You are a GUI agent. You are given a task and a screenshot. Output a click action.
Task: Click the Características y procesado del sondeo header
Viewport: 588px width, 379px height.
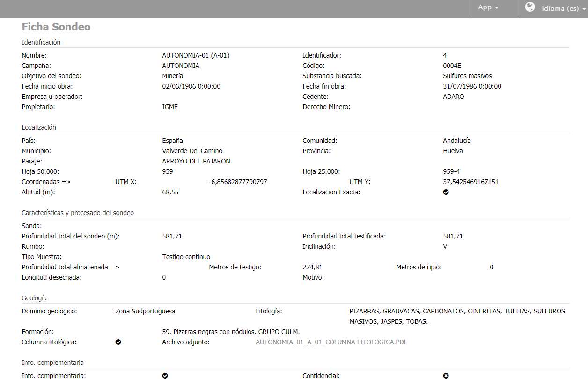pos(78,213)
